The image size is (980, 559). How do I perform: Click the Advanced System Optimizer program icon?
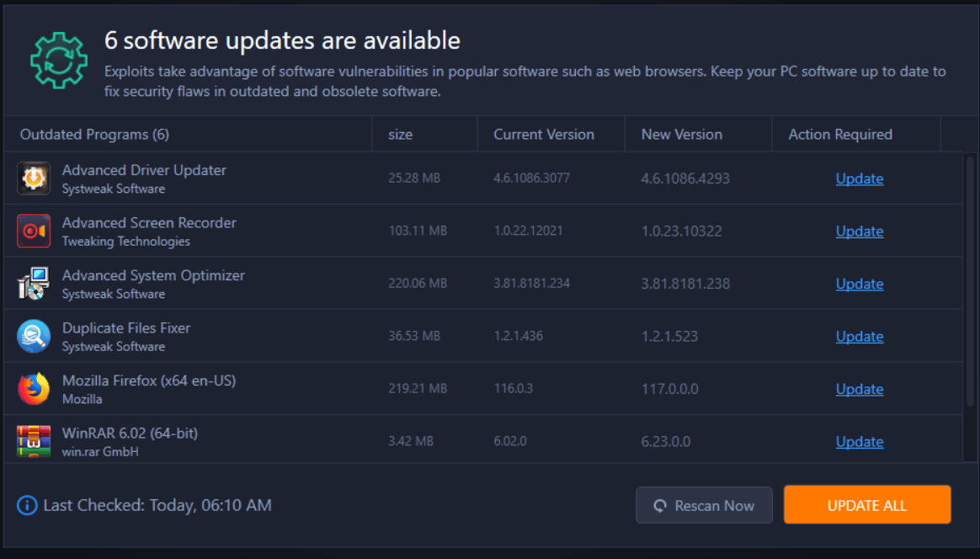pyautogui.click(x=34, y=283)
